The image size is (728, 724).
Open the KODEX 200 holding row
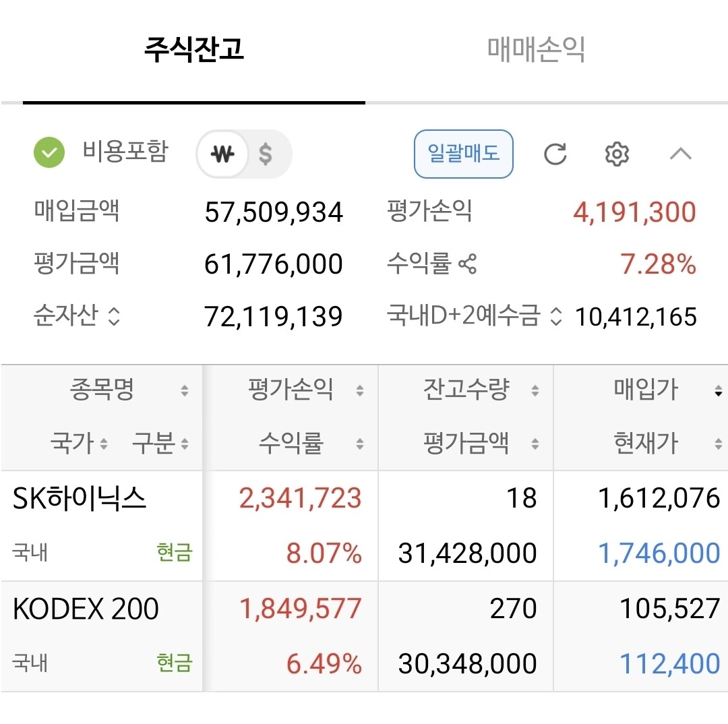(364, 636)
